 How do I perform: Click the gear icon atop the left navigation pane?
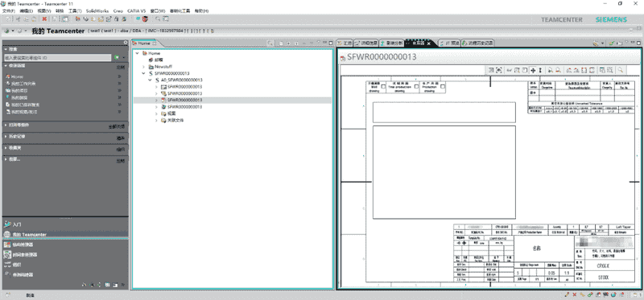pyautogui.click(x=126, y=43)
